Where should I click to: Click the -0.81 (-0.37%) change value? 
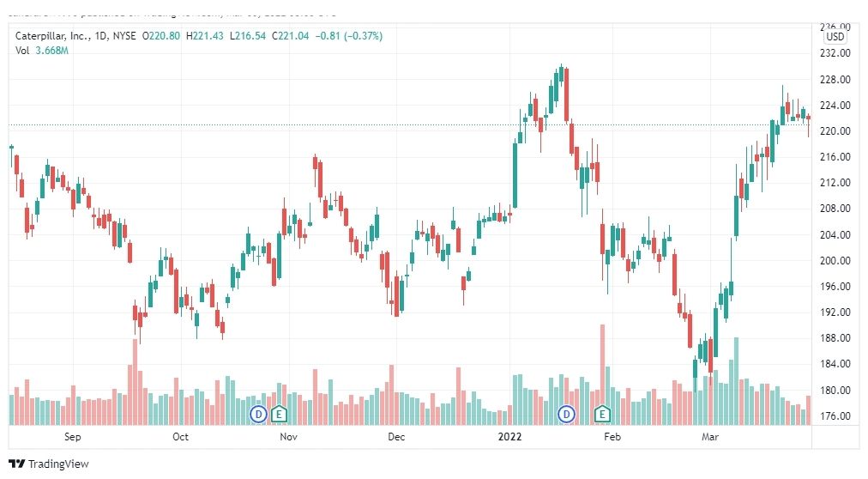pos(349,36)
